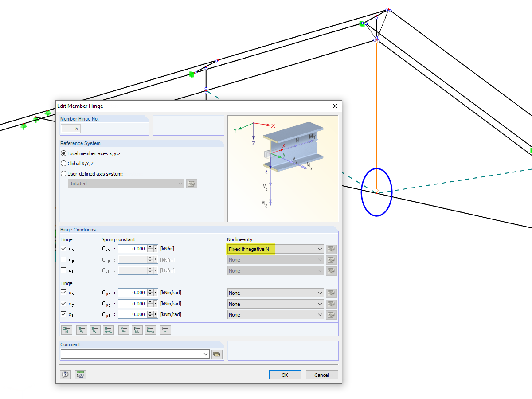Open the Comment dropdown
Image resolution: width=532 pixels, height=399 pixels.
click(x=135, y=354)
